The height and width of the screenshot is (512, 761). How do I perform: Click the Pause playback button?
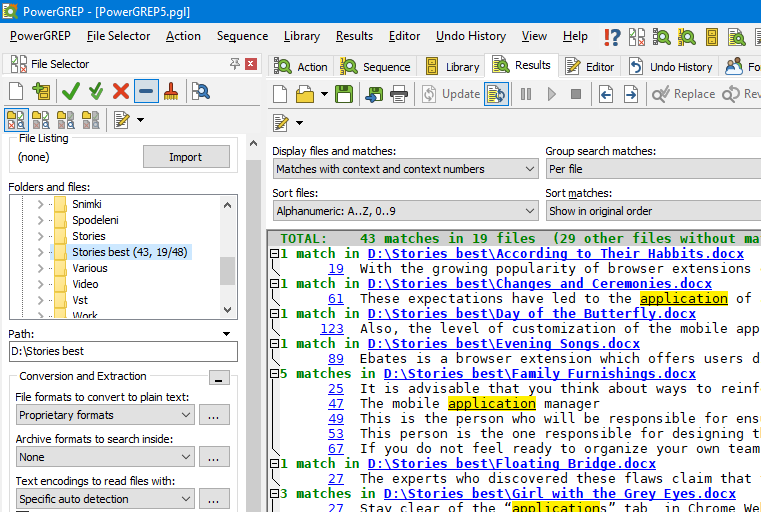pyautogui.click(x=526, y=94)
